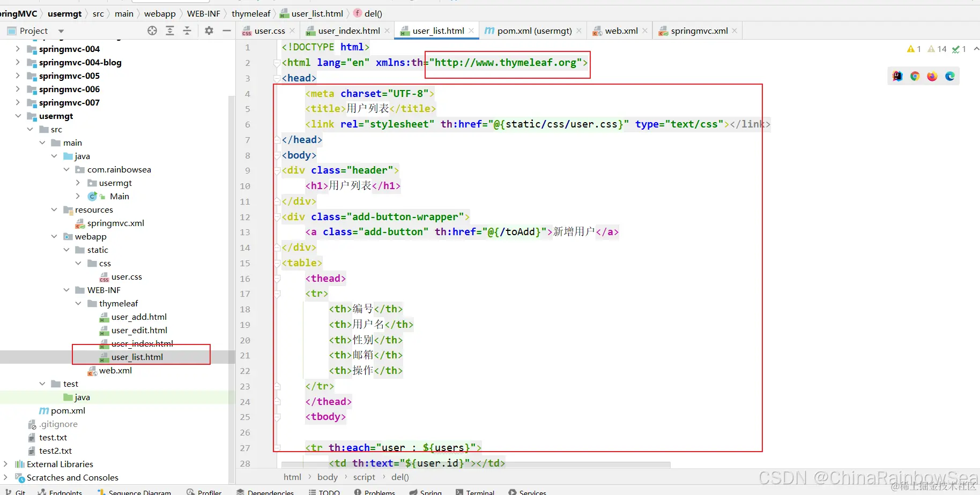Collapse the webapp folder

click(54, 237)
